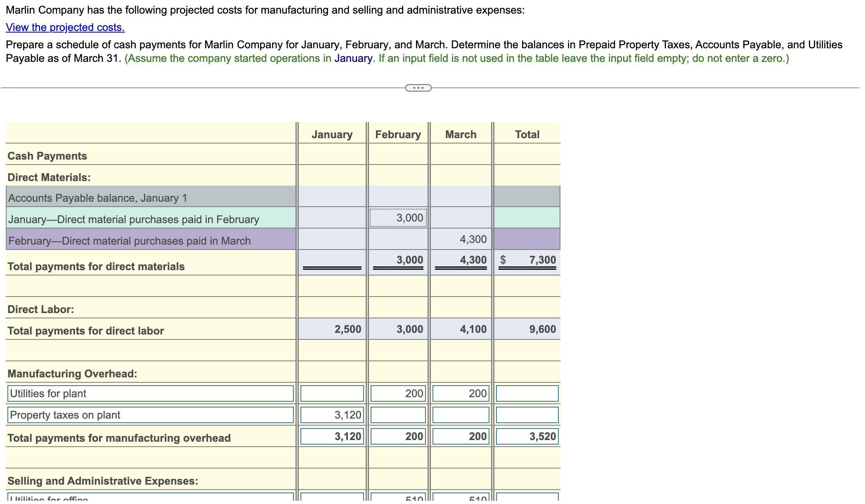Screen dimensions: 865x504
Task: Click February Utilities for office field showing 510
Action: [x=398, y=497]
